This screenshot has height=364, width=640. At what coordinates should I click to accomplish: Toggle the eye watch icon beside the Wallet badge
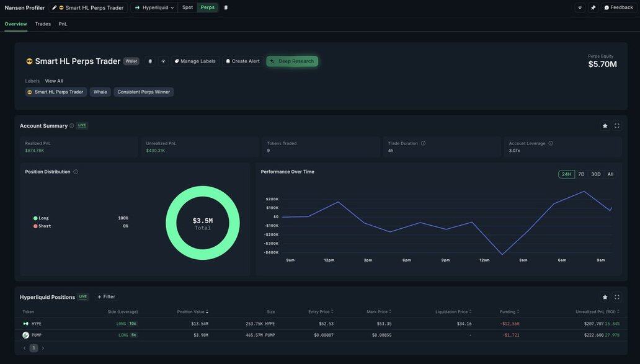pos(163,61)
